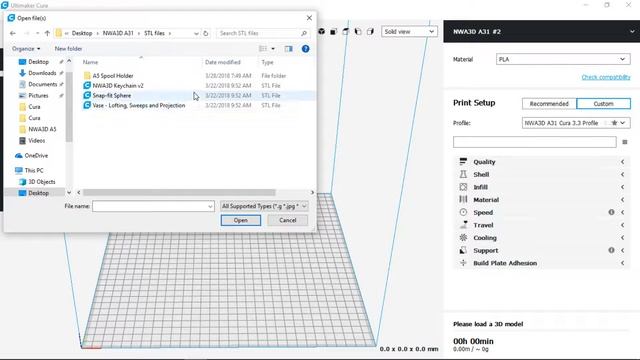The image size is (640, 360).
Task: Expand the Quality settings chevron
Action: [x=622, y=162]
